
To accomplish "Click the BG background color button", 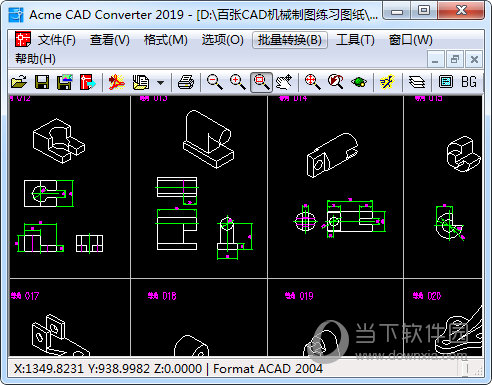I will [x=469, y=82].
